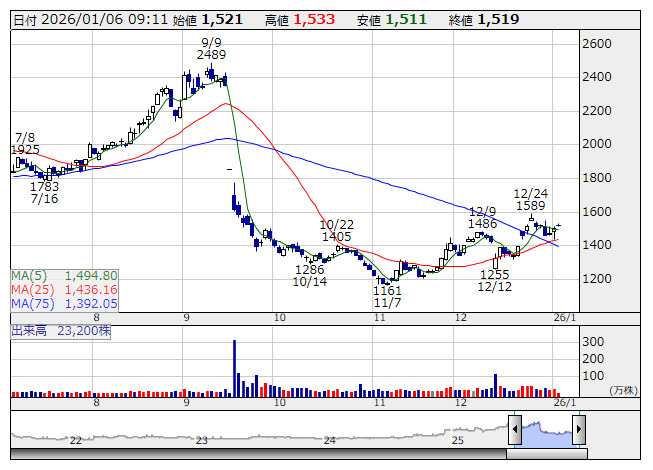This screenshot has width=653, height=470.
Task: Click the MA(25) legend entry
Action: click(65, 289)
